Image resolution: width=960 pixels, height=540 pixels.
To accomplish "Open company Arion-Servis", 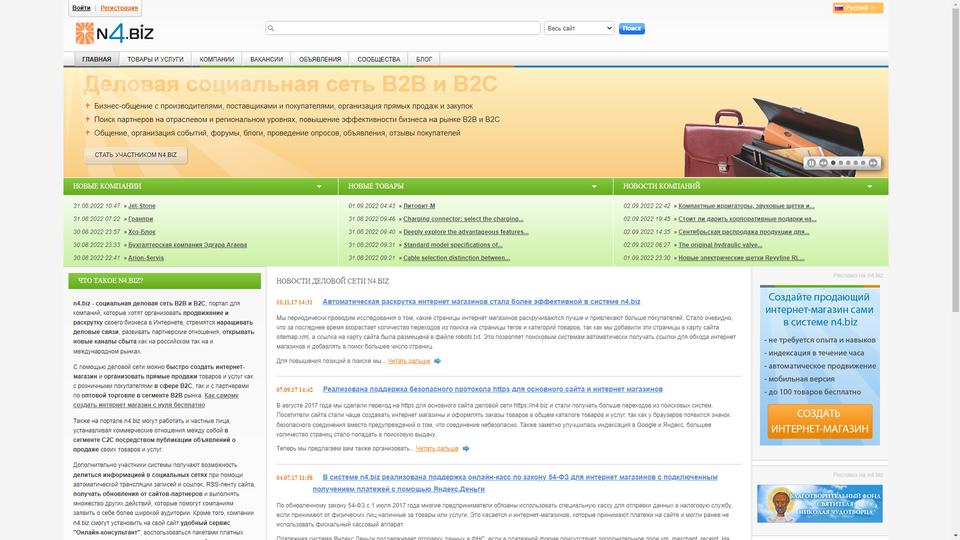I will pos(146,258).
